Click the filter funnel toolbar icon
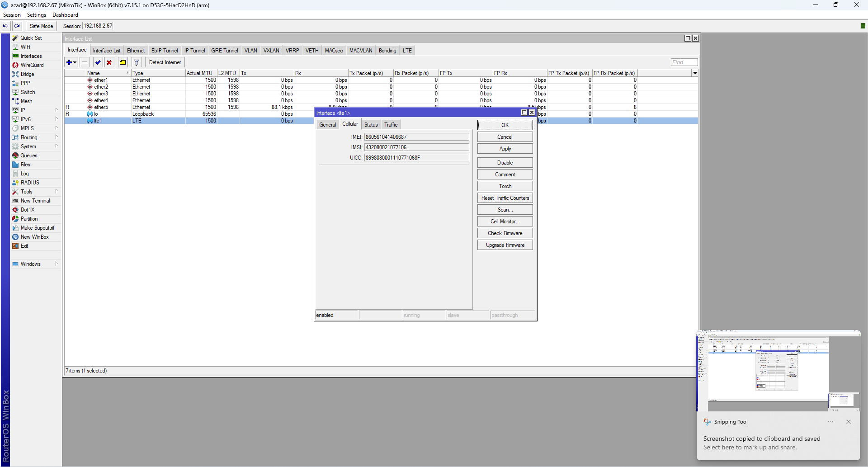868x467 pixels. click(x=137, y=62)
